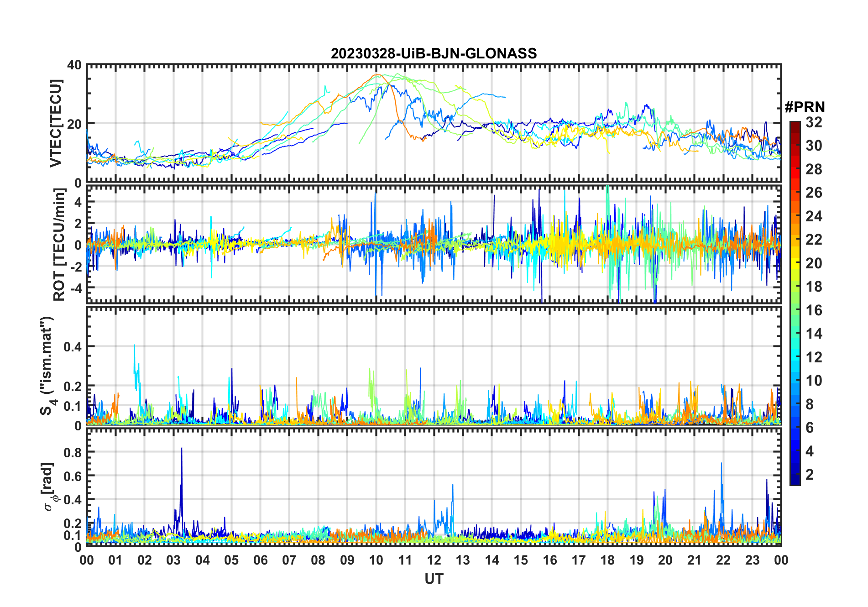Click the cyan S4 peak reaching 0.4
Image resolution: width=868 pixels, height=607 pixels.
coord(134,346)
